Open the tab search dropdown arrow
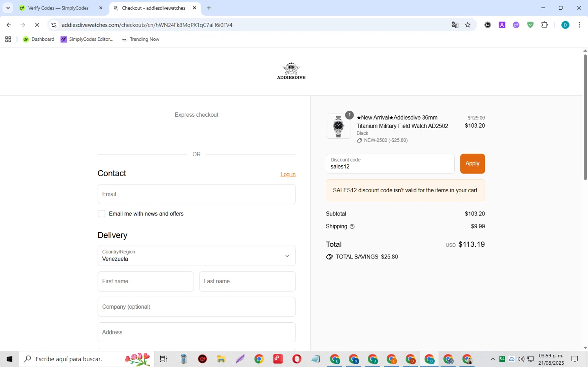 8,8
